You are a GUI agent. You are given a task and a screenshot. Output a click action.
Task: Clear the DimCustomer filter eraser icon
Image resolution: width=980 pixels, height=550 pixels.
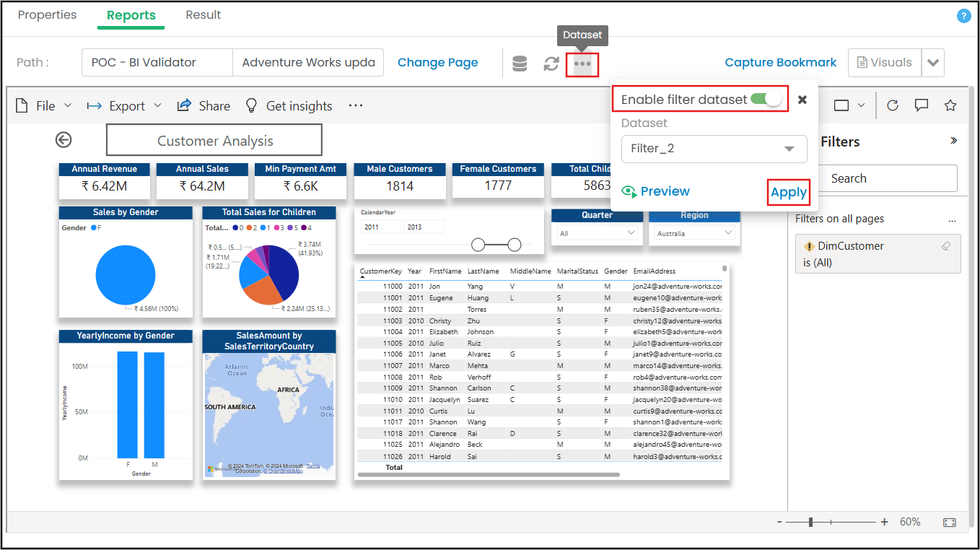946,246
